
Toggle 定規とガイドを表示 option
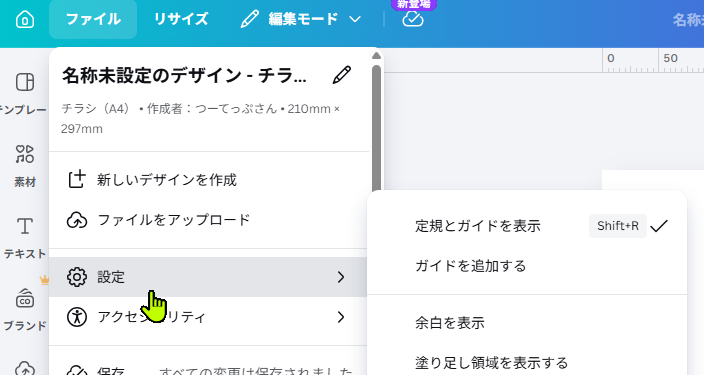pos(527,226)
